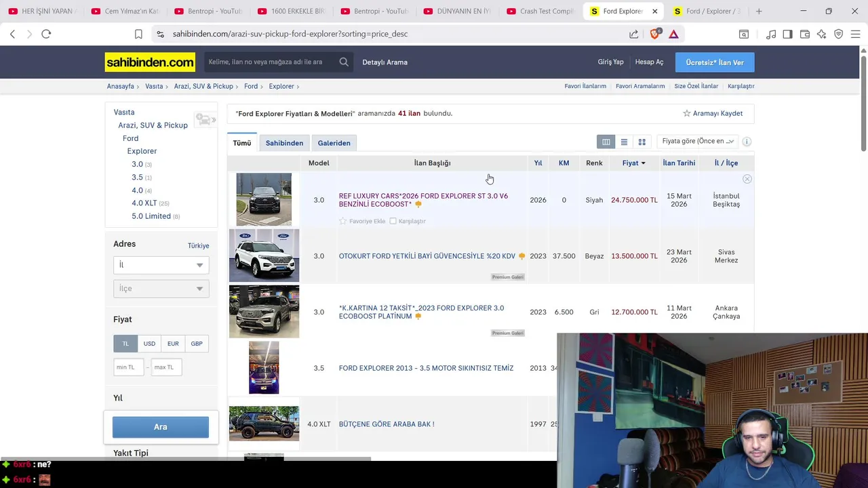Image resolution: width=868 pixels, height=488 pixels.
Task: Switch to Crash Test Compil browser tab
Action: tap(540, 12)
